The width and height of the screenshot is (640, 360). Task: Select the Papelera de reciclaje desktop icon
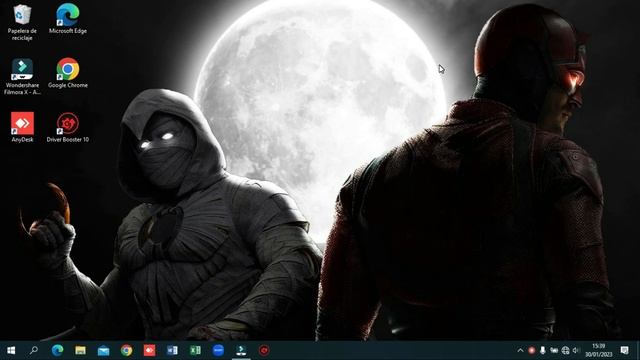[x=22, y=22]
